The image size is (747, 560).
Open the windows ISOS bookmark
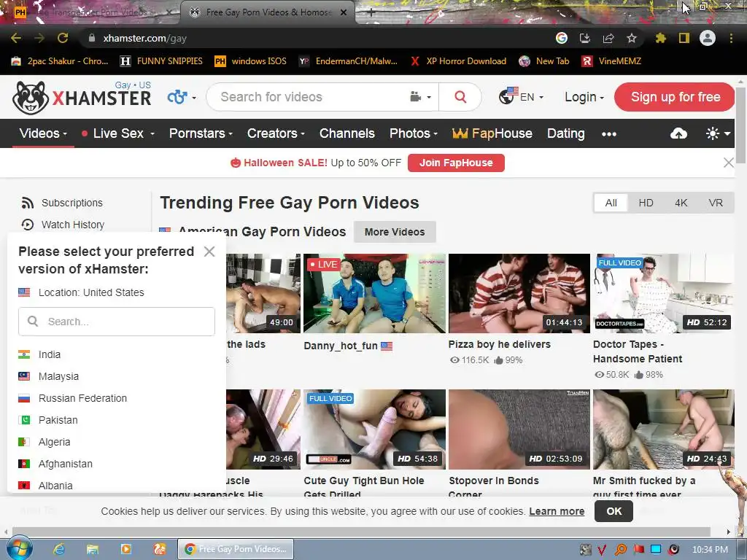(251, 61)
